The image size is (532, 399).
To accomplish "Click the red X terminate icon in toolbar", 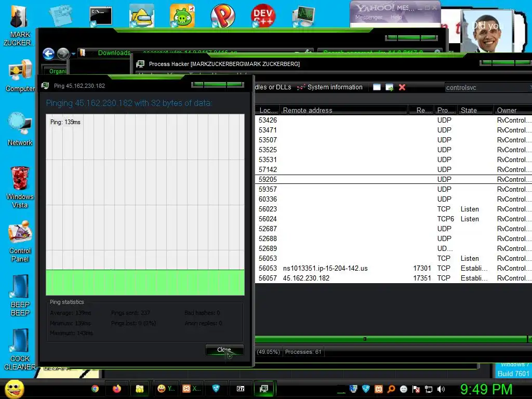I will (402, 87).
